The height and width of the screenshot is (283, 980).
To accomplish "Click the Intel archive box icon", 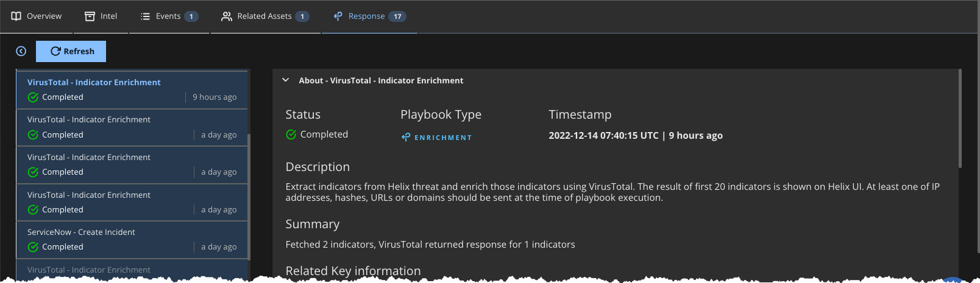I will click(x=90, y=16).
